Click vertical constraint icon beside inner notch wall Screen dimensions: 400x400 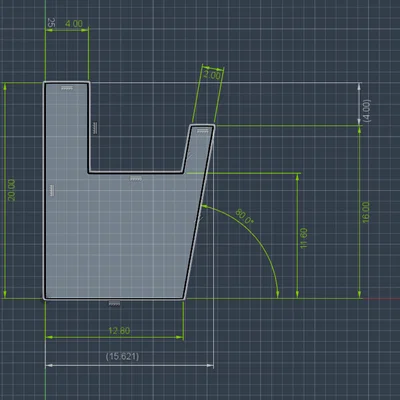(x=95, y=128)
